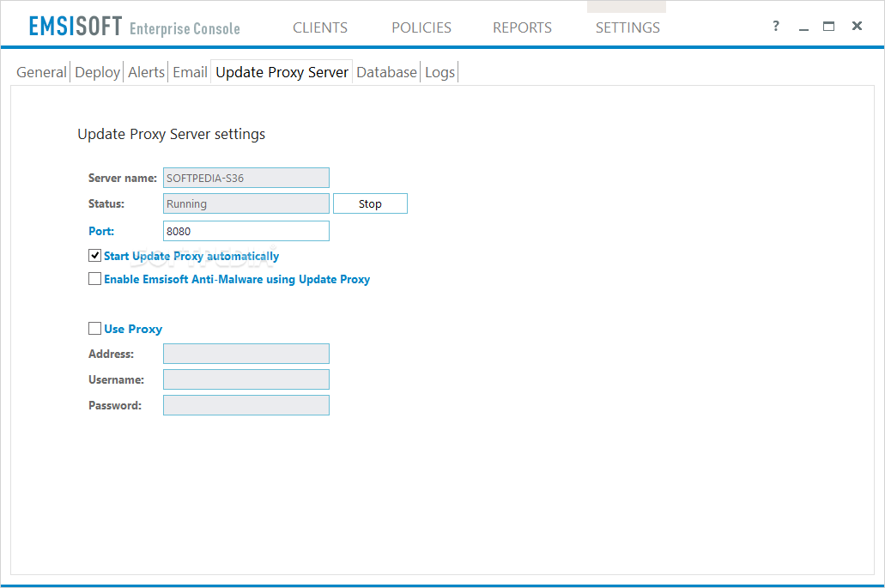Select the Update Proxy Server tab

(282, 72)
